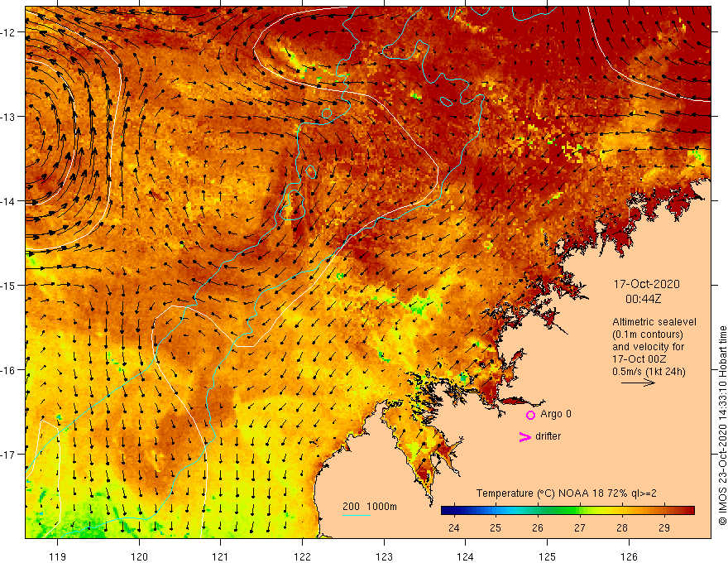Click the 'and velocity for' text line
The height and width of the screenshot is (563, 728).
coord(648,347)
